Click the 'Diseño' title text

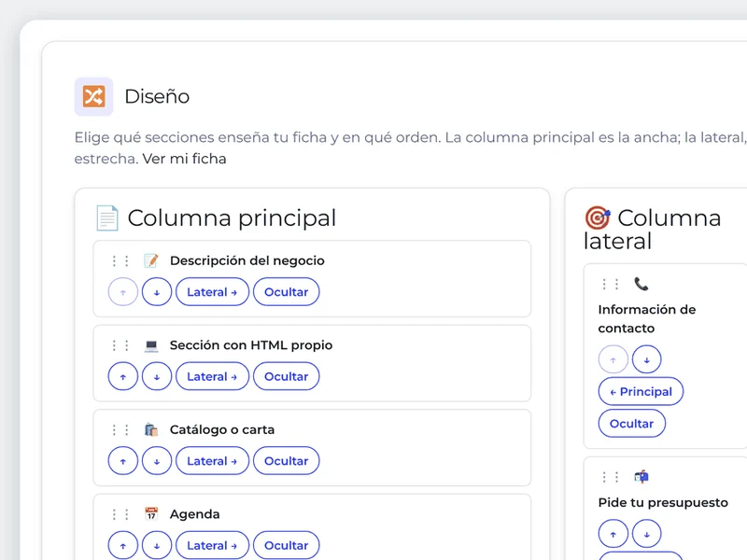tap(157, 97)
